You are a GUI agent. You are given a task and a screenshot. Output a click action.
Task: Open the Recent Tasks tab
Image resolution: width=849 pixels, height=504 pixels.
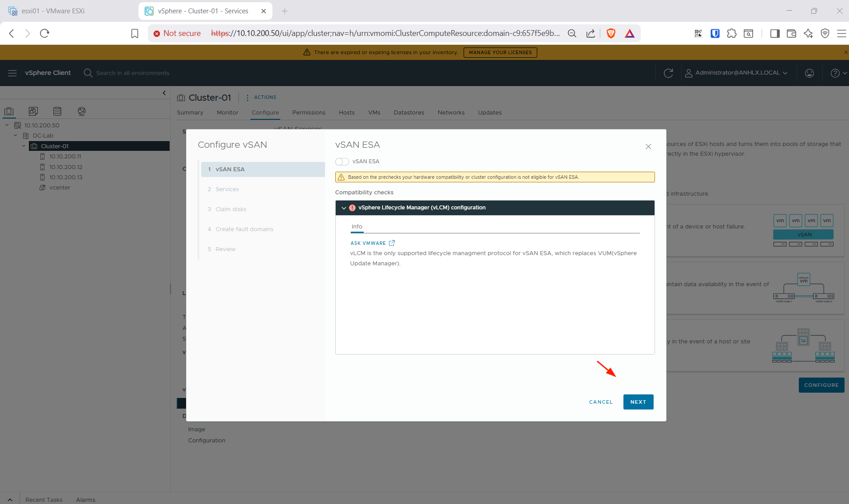[44, 500]
